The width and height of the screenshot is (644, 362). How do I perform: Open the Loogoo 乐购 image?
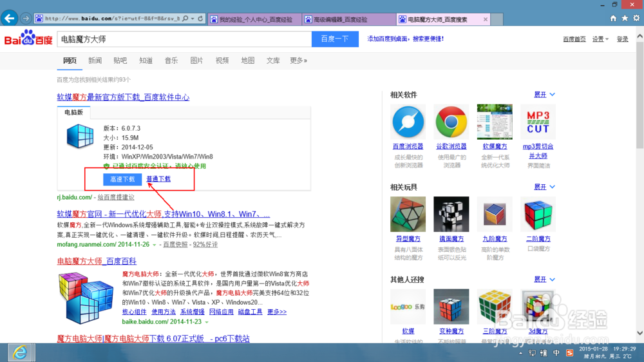pyautogui.click(x=408, y=307)
